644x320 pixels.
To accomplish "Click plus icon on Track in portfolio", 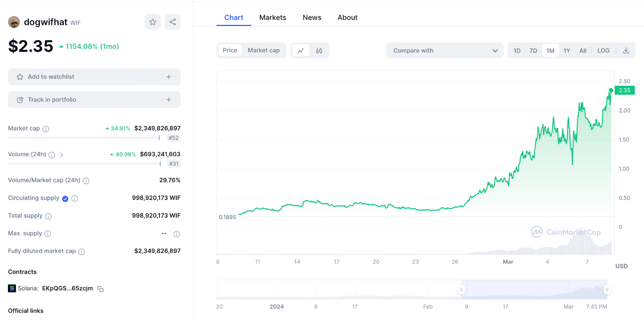I will [x=169, y=100].
